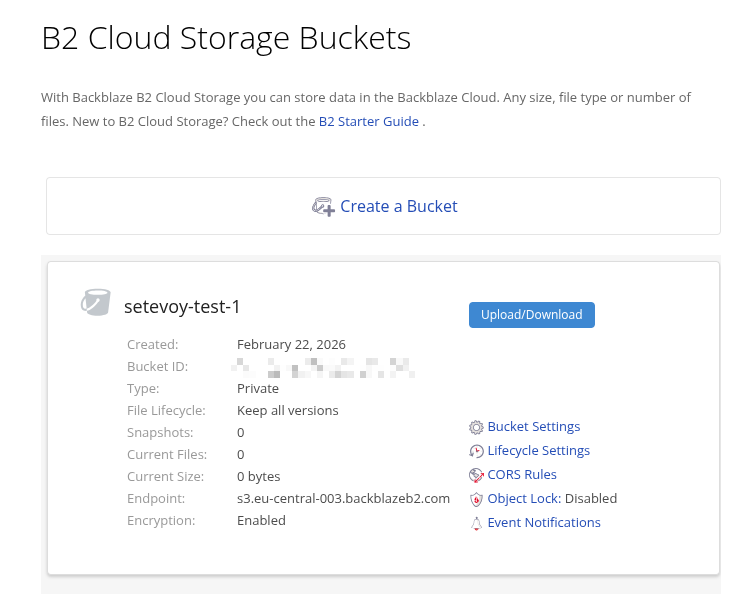Open the Event Notifications link
This screenshot has height=594, width=730.
pos(544,523)
